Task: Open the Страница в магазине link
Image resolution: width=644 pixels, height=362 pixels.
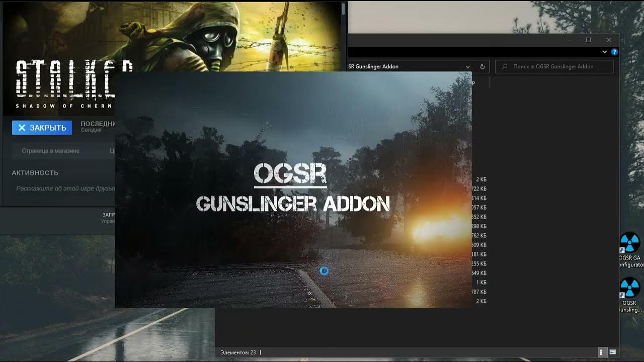Action: pyautogui.click(x=50, y=151)
